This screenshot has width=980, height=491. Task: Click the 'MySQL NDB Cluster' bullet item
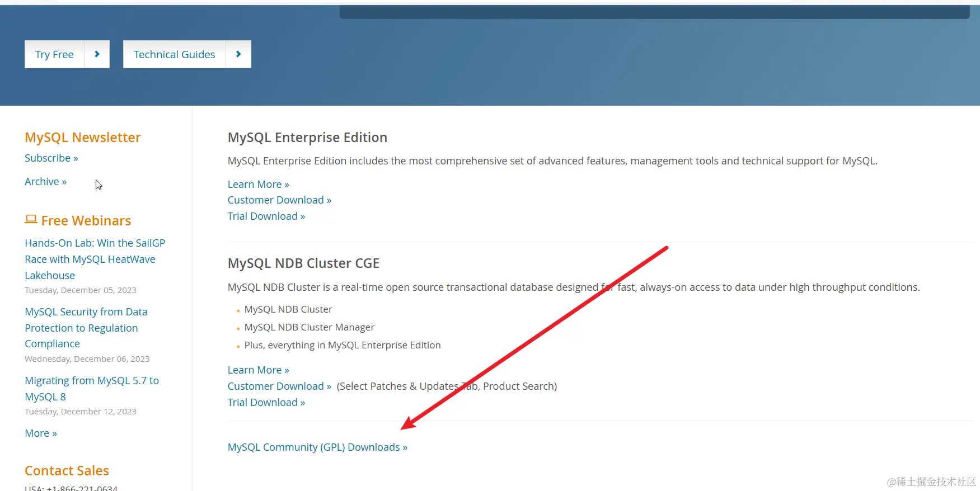click(288, 309)
